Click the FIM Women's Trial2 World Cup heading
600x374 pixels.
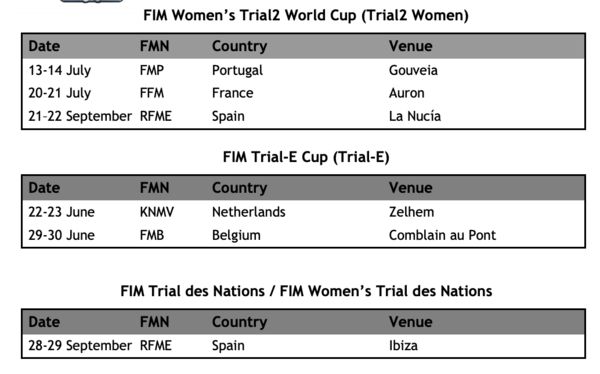click(306, 16)
